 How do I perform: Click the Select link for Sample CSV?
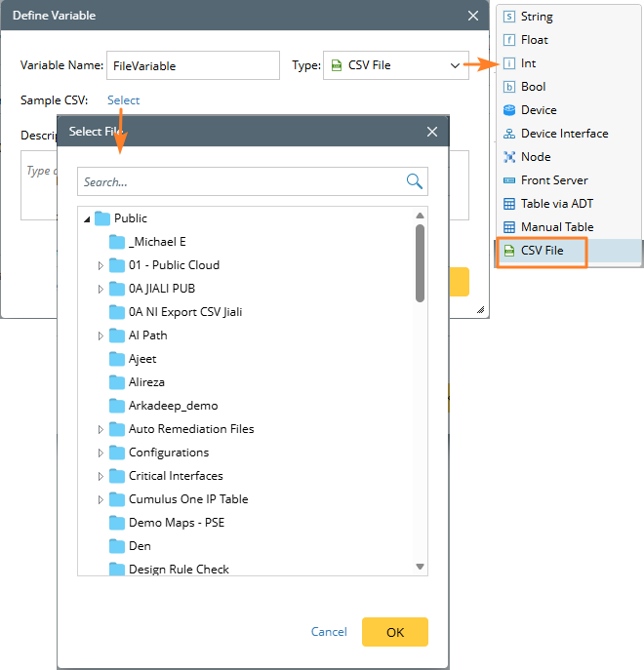(x=123, y=100)
